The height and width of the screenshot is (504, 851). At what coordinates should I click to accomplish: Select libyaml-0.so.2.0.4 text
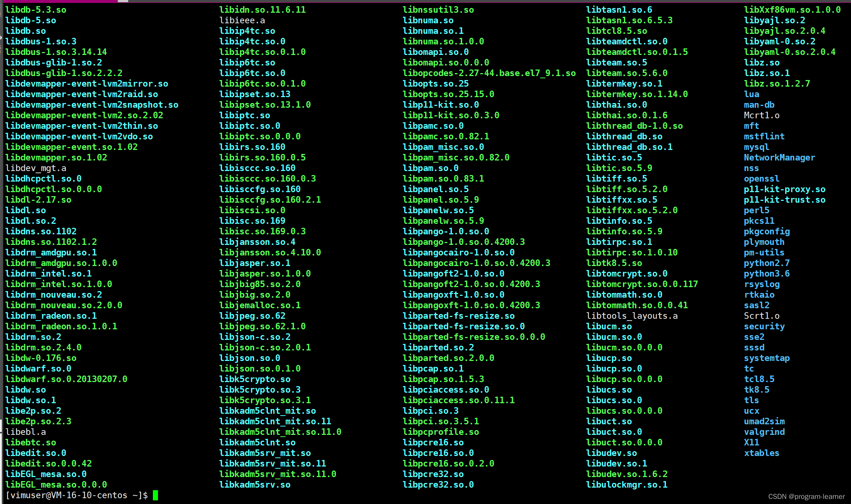[790, 52]
